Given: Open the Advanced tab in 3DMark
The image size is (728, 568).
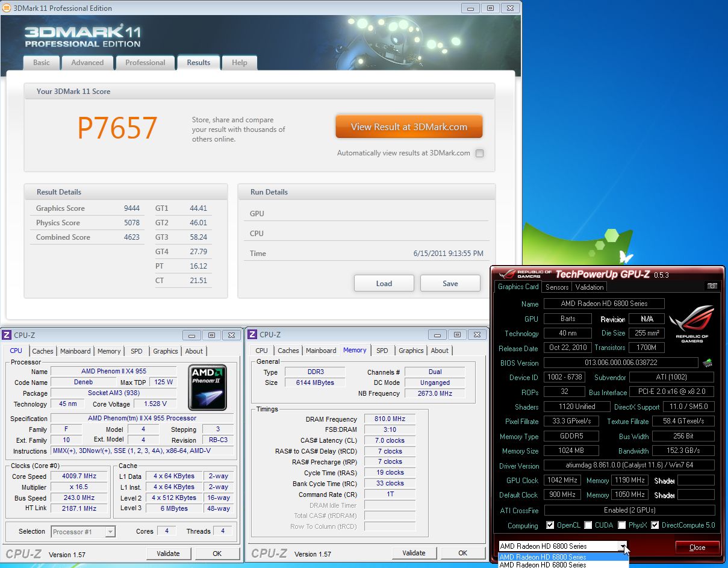Looking at the screenshot, I should point(87,63).
